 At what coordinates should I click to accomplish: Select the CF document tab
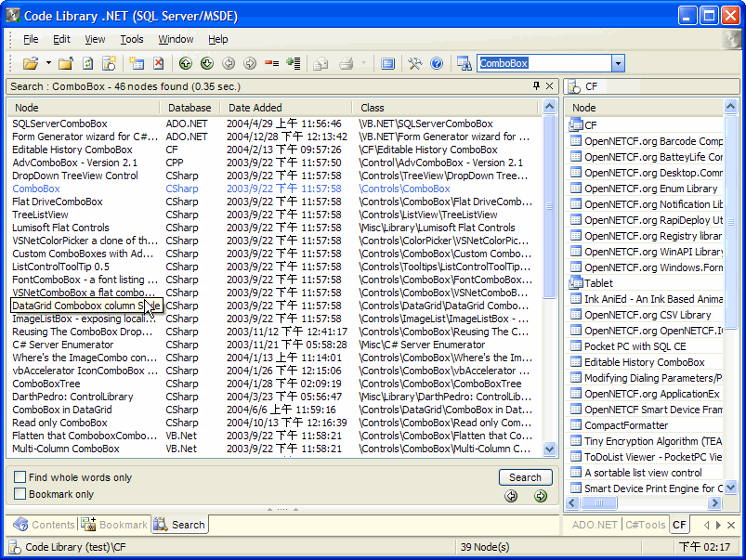click(679, 525)
